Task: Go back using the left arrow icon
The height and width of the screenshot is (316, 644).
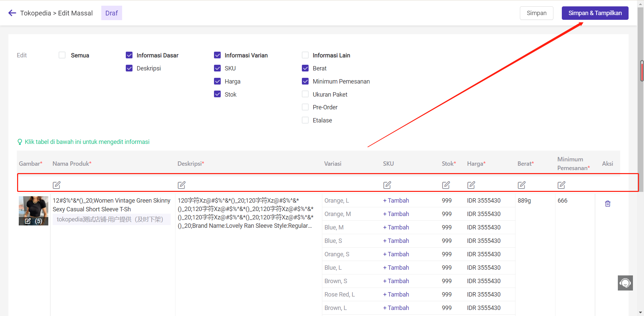Action: 12,13
